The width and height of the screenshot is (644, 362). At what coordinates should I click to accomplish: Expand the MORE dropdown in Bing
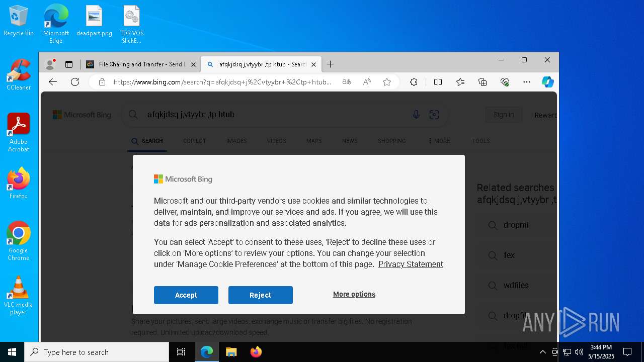tap(439, 141)
